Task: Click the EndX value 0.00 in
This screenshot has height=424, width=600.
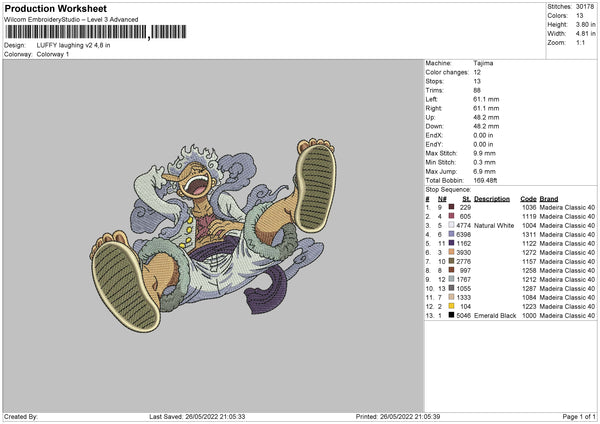Action: point(483,135)
